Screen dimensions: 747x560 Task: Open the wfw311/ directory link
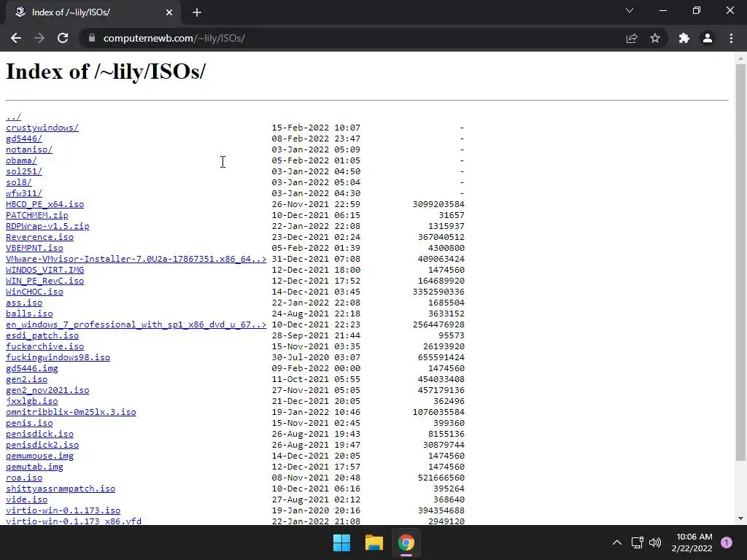(24, 193)
